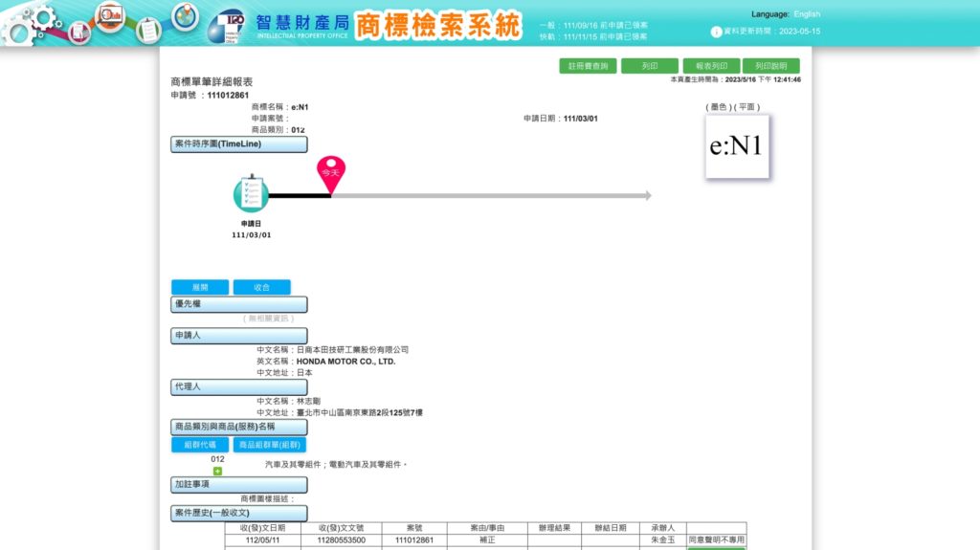Screen dimensions: 980x550
Task: Toggle the 代理人 section header
Action: (x=238, y=386)
